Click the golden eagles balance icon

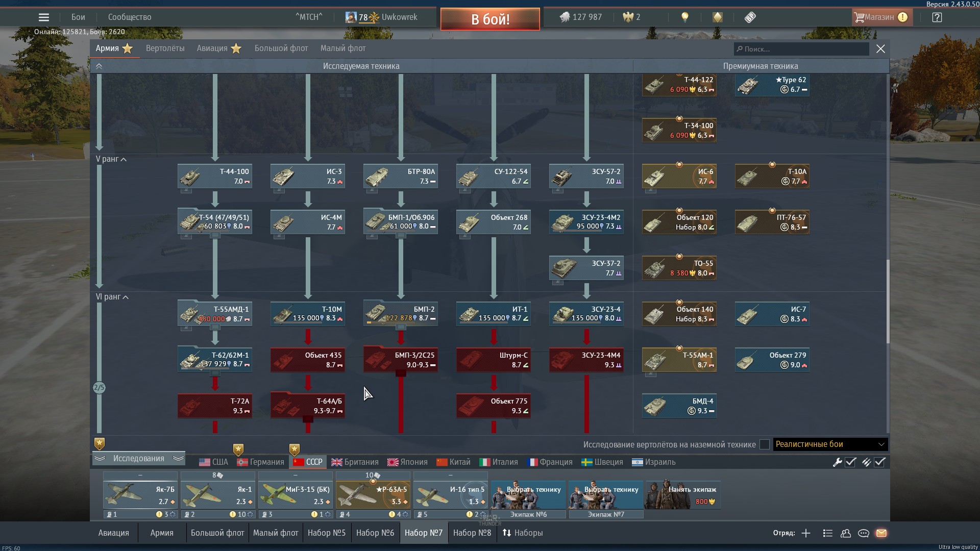[628, 17]
